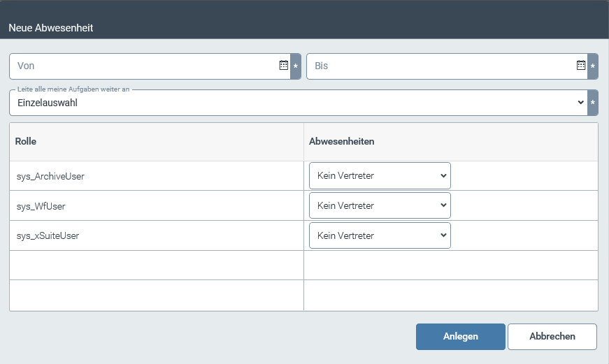Click the Rolle column header
The height and width of the screenshot is (364, 609).
[26, 141]
